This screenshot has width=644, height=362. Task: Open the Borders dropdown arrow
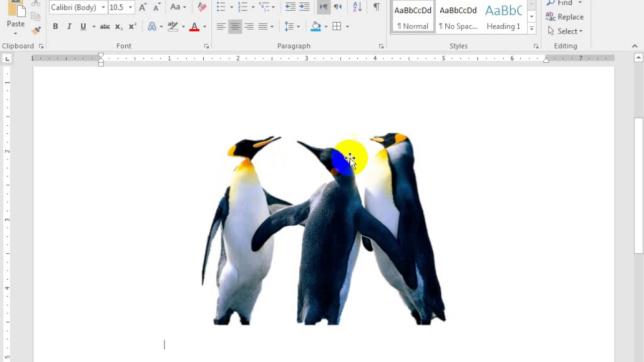347,27
